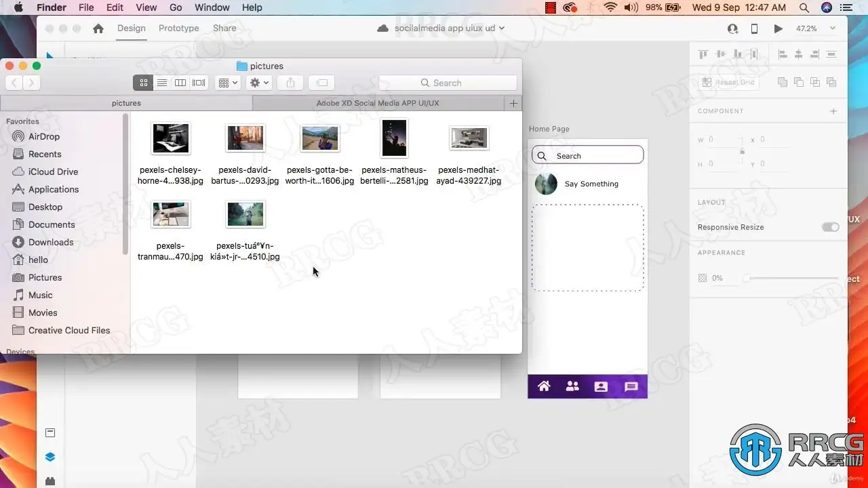868x488 pixels.
Task: Click the Finder Edit Tags button
Action: [322, 83]
